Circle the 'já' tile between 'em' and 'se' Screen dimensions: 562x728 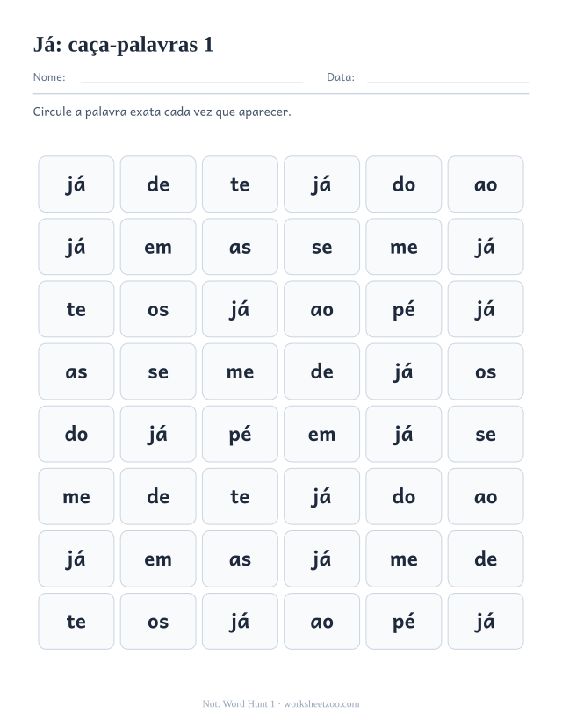403,434
